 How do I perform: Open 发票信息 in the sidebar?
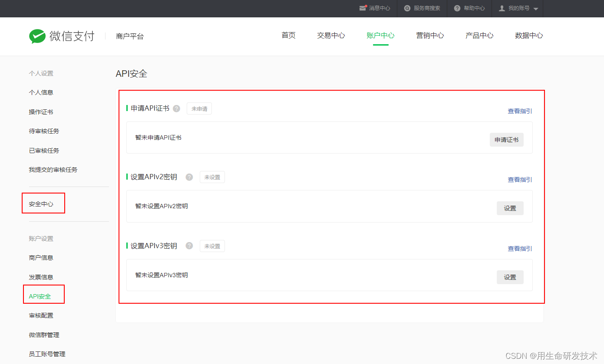pos(41,277)
